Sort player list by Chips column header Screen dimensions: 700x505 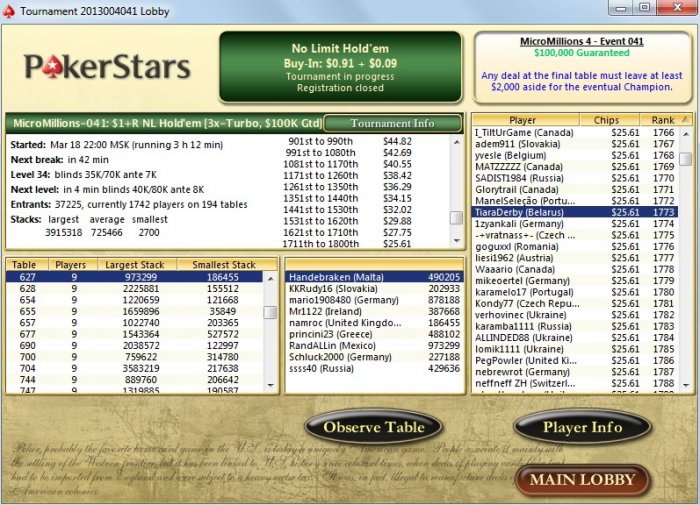(x=609, y=120)
